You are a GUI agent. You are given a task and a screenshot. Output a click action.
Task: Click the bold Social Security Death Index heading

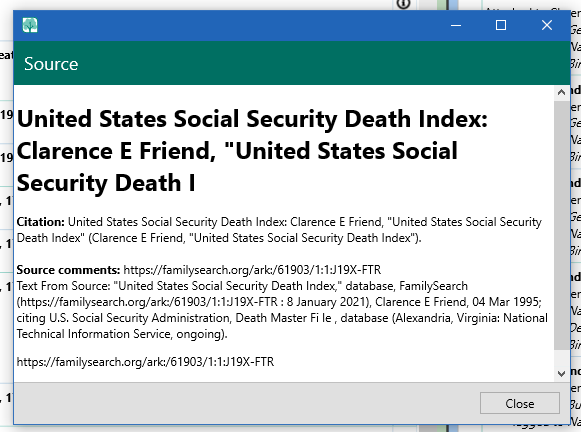point(252,151)
